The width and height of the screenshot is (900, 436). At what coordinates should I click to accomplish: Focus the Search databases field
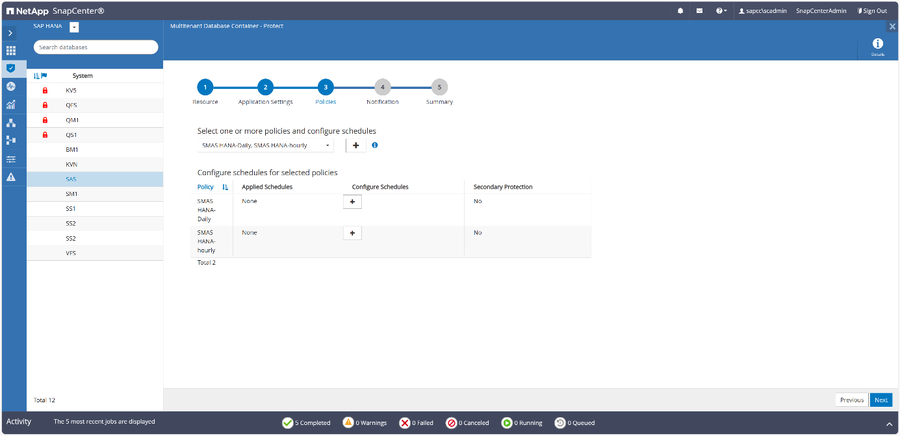click(95, 47)
